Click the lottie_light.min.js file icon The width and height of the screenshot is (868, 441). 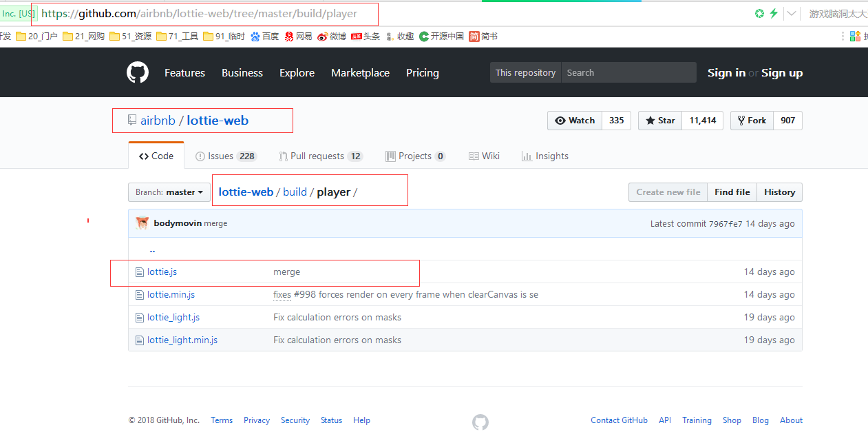coord(140,340)
